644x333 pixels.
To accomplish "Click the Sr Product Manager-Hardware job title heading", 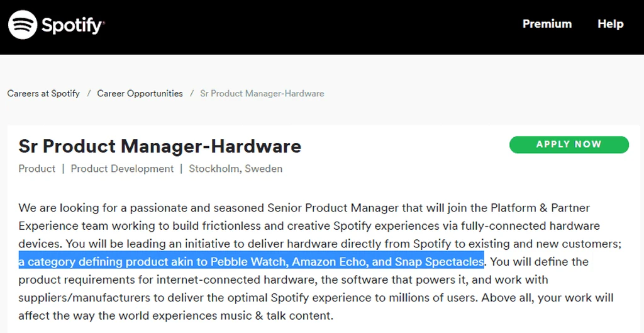I will [160, 146].
